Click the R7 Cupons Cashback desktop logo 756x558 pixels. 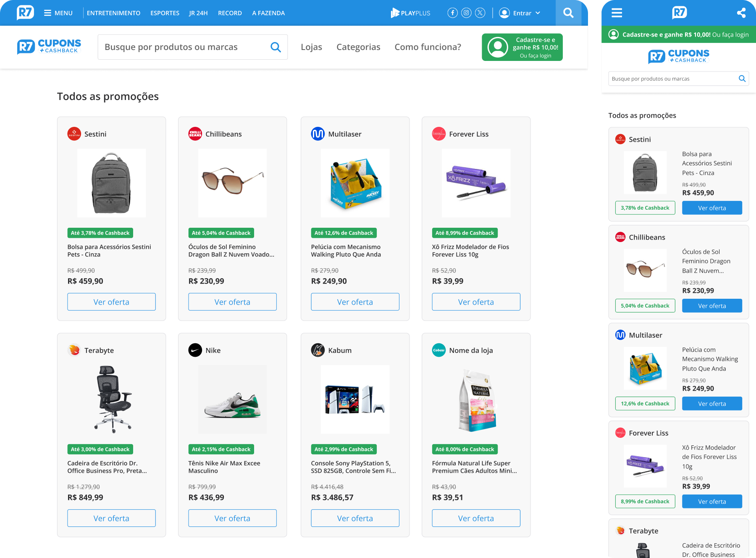[49, 47]
